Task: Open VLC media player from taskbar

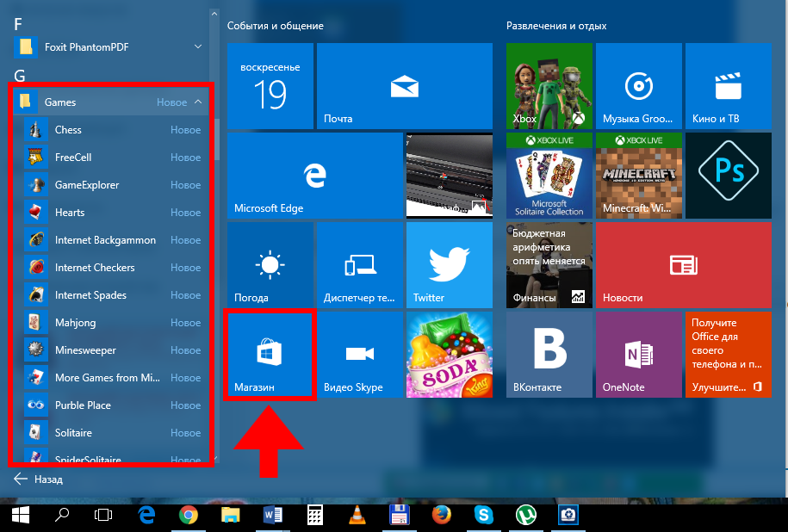Action: click(357, 516)
